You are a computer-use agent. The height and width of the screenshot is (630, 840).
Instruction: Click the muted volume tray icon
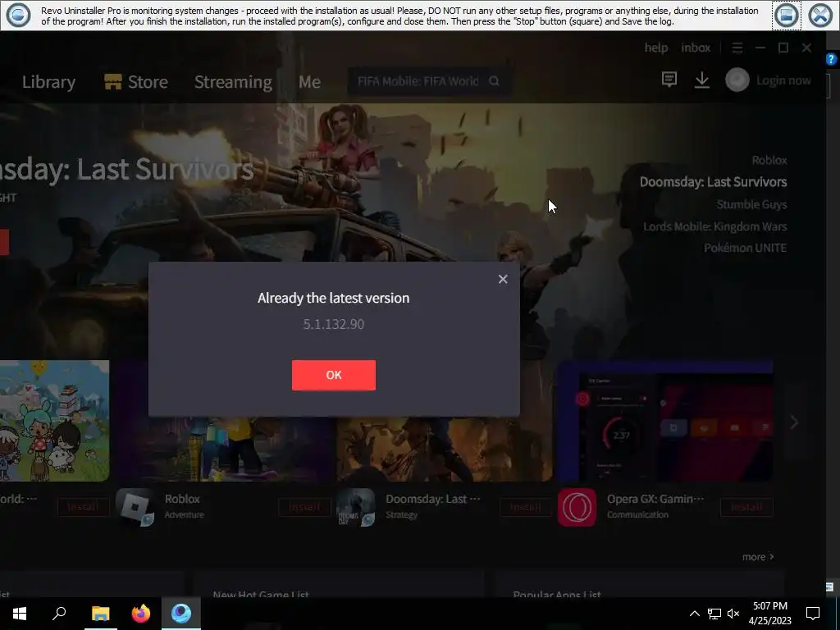[x=733, y=614]
